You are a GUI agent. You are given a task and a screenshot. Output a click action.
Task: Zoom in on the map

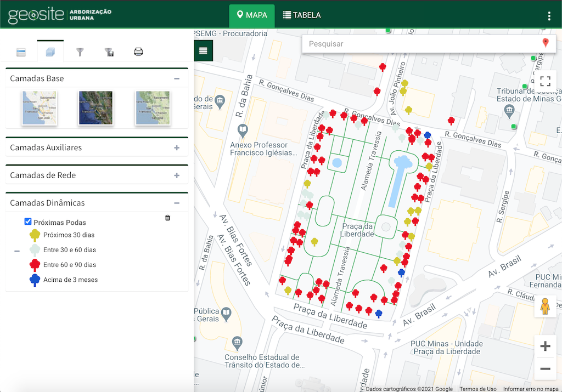coord(545,346)
